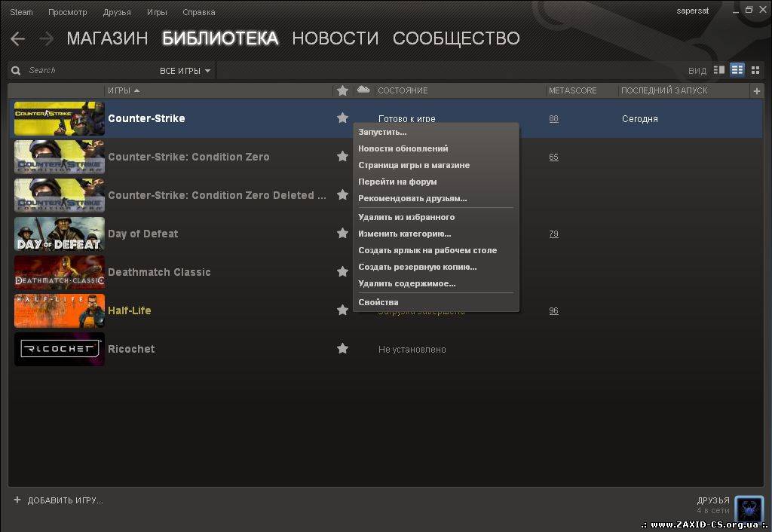The image size is (772, 532).
Task: Choose Запустить... in the context menu
Action: tap(382, 132)
